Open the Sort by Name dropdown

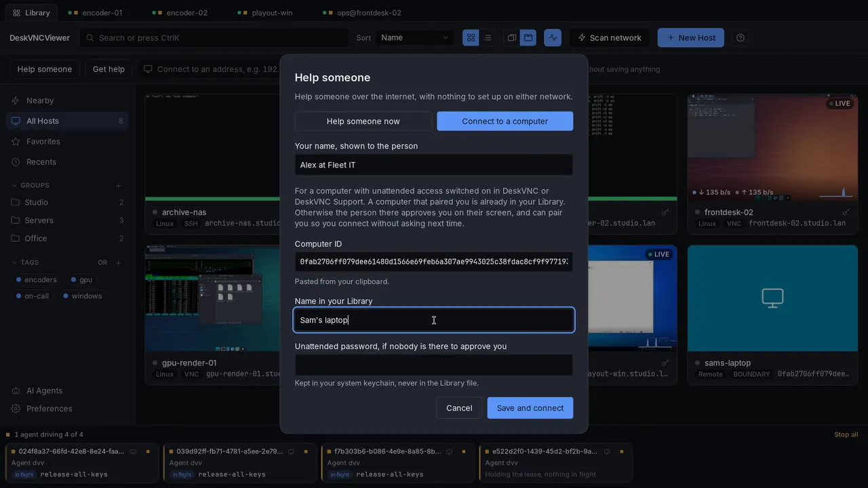pos(415,38)
